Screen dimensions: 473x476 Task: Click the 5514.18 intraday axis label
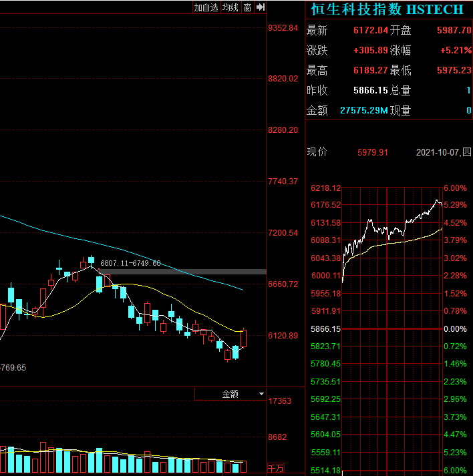coord(325,471)
